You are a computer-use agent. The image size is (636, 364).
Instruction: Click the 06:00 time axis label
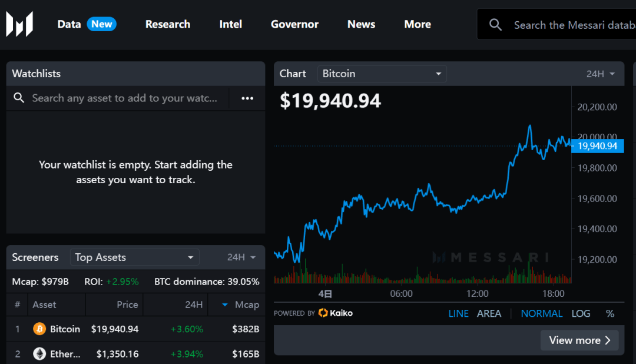pyautogui.click(x=401, y=293)
